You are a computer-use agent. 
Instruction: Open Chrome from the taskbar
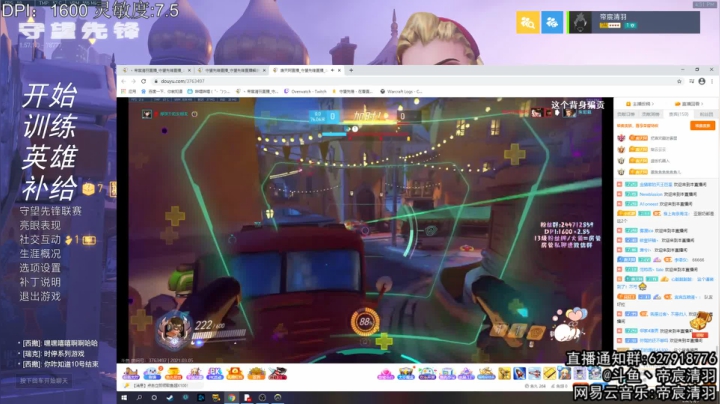coord(232,398)
